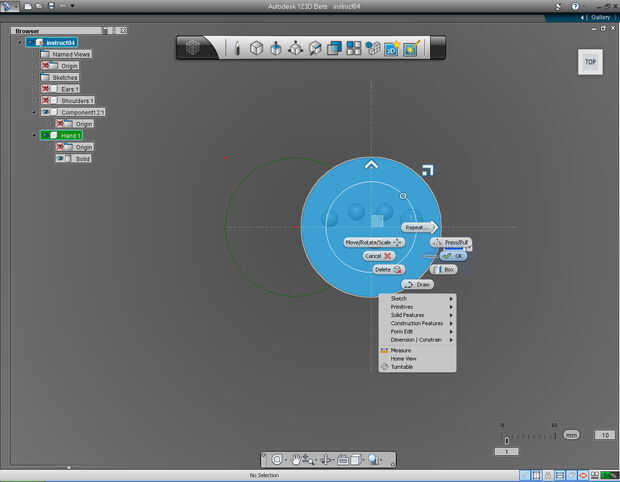
Task: Click the 3D star icon in toolbar
Action: [391, 47]
